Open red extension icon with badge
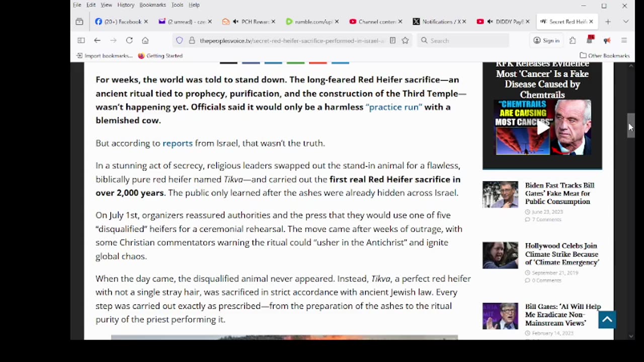Viewport: 644px width, 362px height. click(x=590, y=40)
